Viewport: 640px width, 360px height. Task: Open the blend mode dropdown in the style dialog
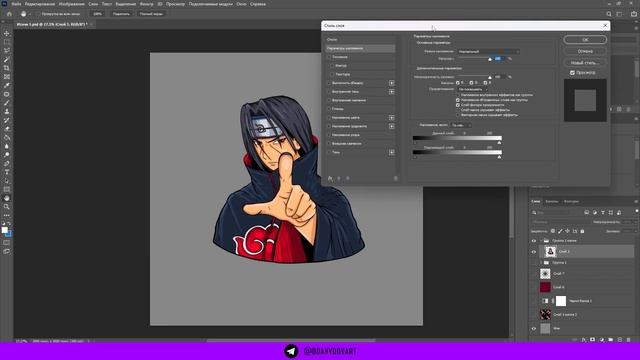[x=488, y=51]
